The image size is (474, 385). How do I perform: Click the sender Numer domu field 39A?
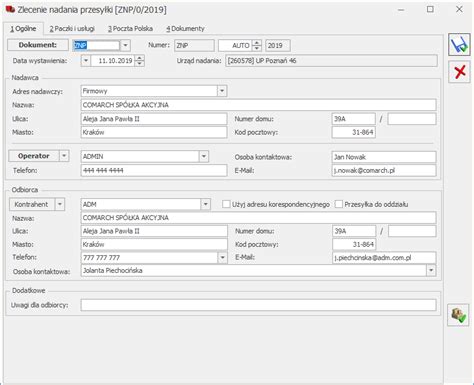354,119
